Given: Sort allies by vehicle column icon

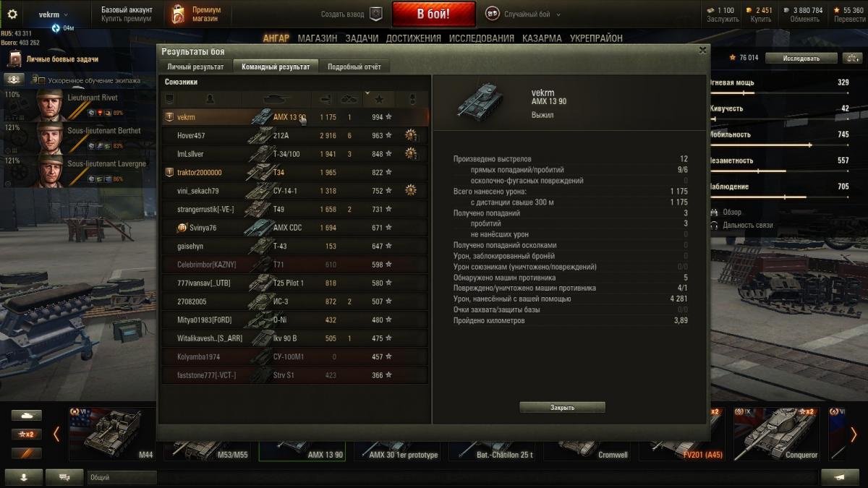Looking at the screenshot, I should pos(276,98).
